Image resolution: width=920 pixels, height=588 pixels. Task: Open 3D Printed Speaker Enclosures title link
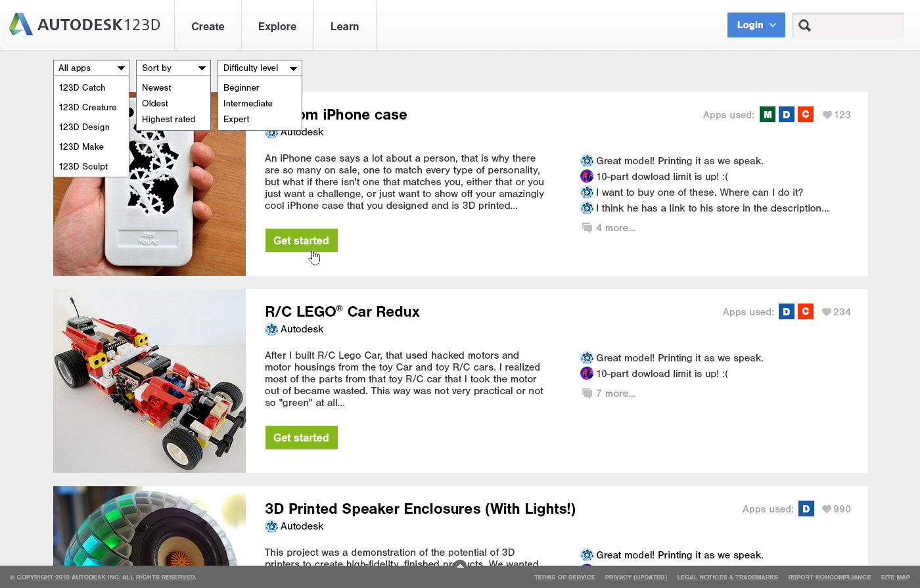pos(420,509)
